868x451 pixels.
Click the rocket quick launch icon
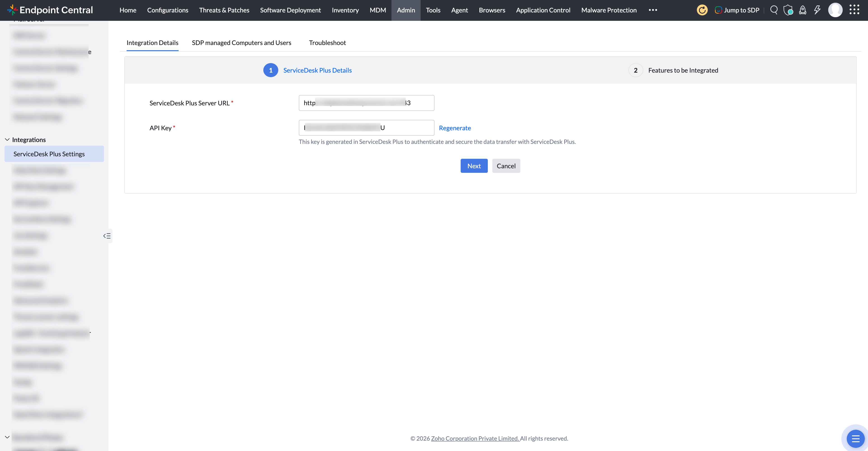click(803, 10)
